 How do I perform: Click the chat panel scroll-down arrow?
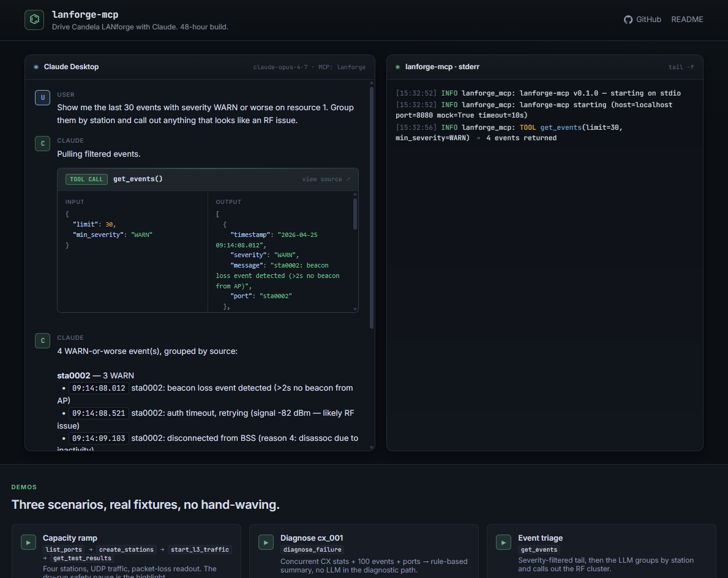tap(372, 448)
